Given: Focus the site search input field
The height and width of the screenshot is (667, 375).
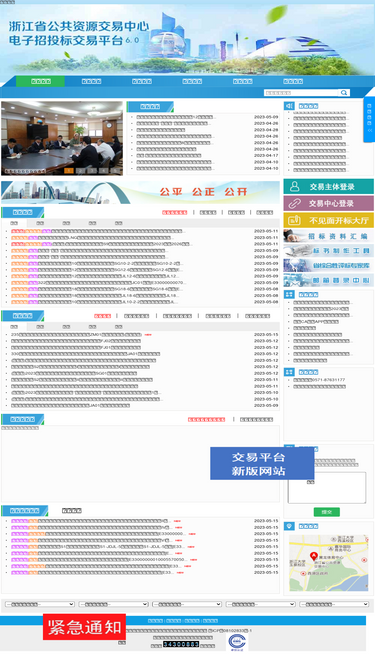Looking at the screenshot, I should coord(301,93).
